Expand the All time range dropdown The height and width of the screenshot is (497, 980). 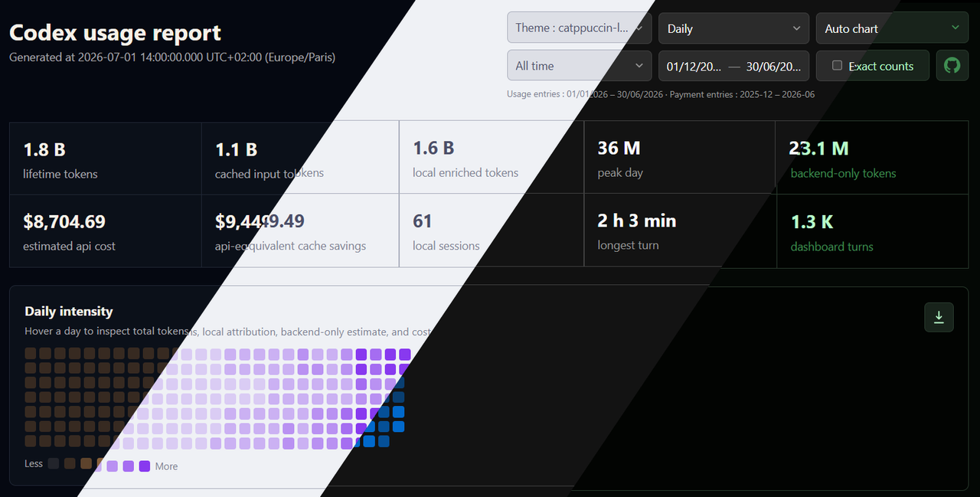[580, 66]
